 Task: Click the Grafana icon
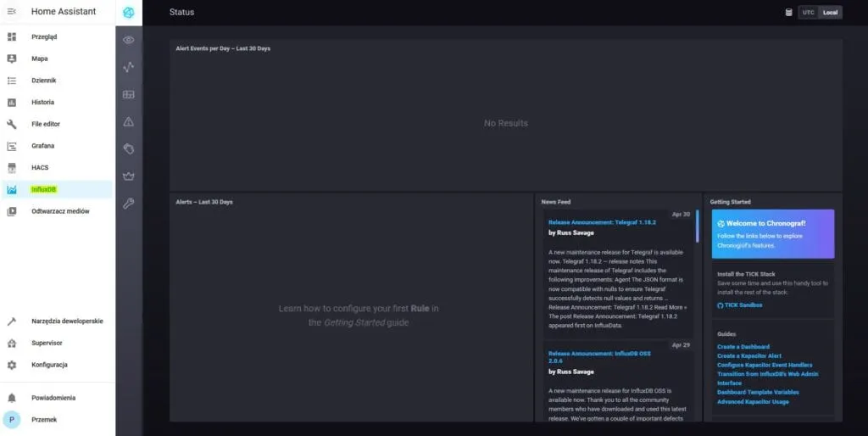coord(12,146)
